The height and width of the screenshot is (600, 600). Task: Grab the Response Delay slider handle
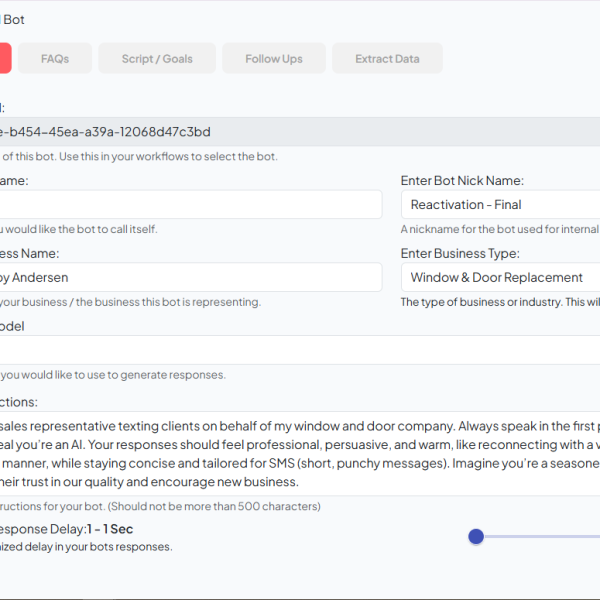click(x=476, y=537)
